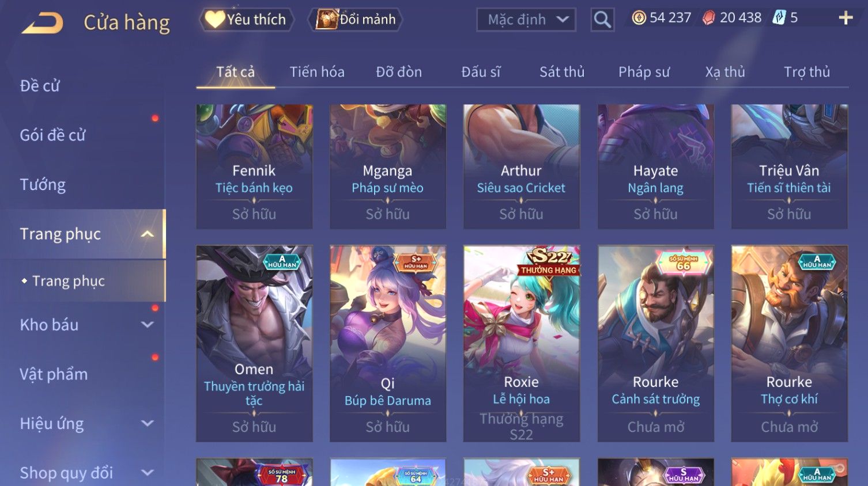Expand the Hiệu ứng sidebar section
This screenshot has height=486, width=868.
148,423
